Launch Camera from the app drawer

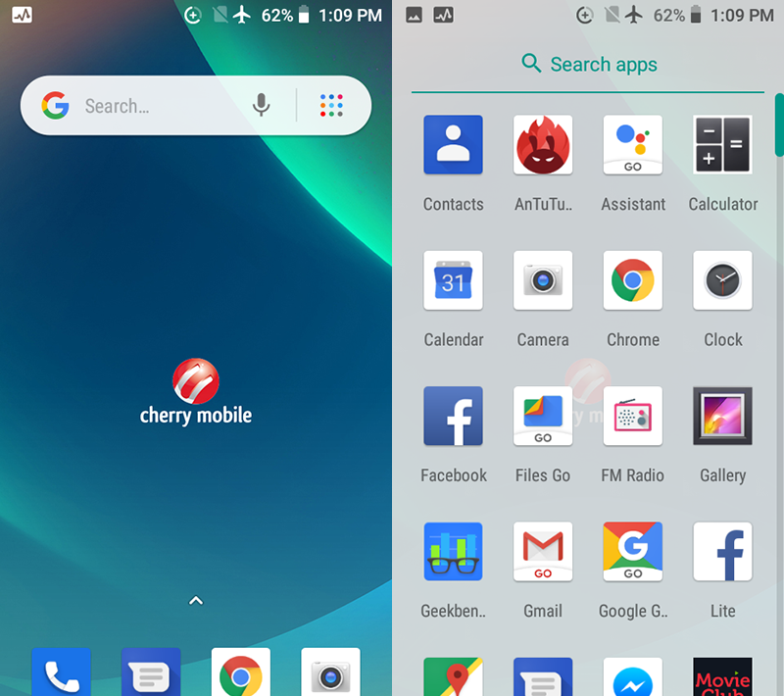pos(543,280)
